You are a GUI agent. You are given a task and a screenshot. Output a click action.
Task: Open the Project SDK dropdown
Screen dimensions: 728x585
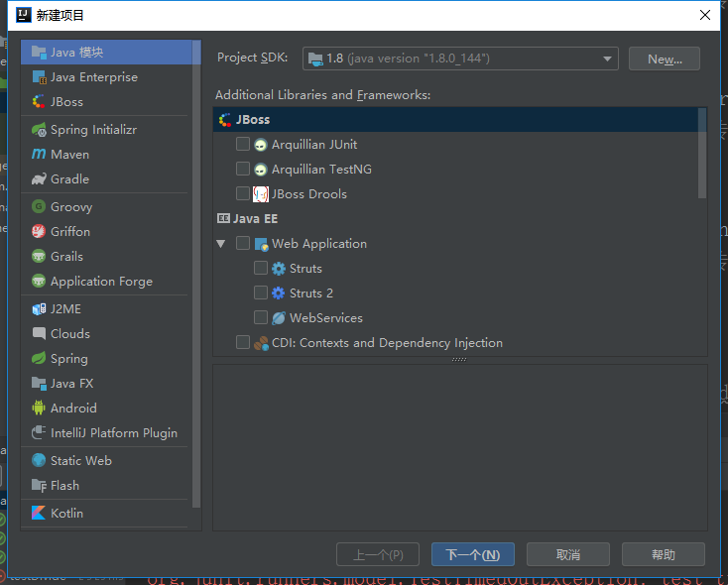pyautogui.click(x=460, y=58)
